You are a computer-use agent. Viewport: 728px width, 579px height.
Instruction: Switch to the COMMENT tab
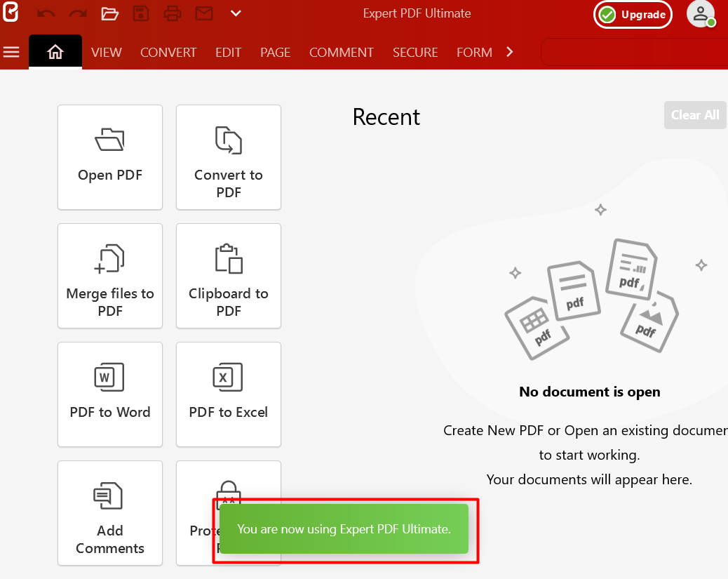coord(342,52)
